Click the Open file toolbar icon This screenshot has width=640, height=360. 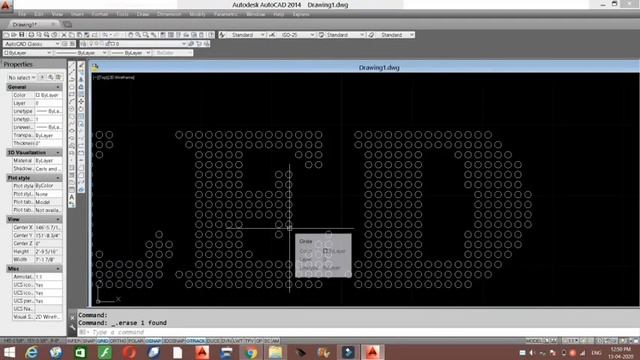[14, 35]
